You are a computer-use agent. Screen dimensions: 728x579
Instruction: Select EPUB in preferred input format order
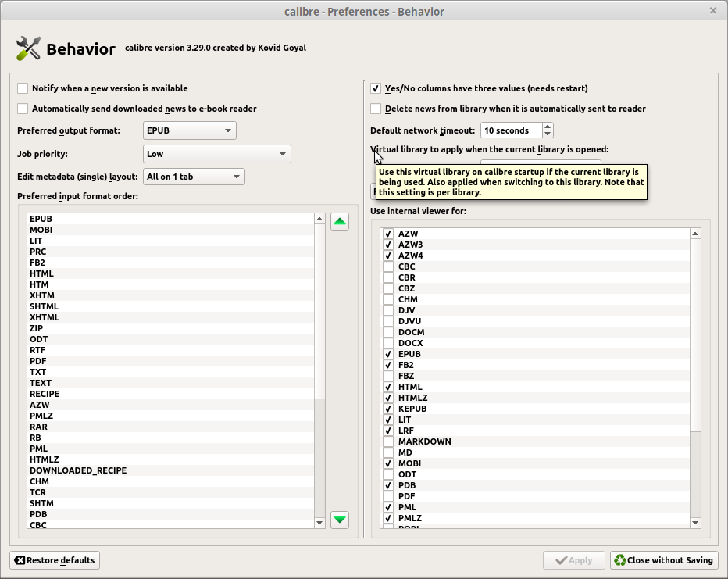point(171,219)
